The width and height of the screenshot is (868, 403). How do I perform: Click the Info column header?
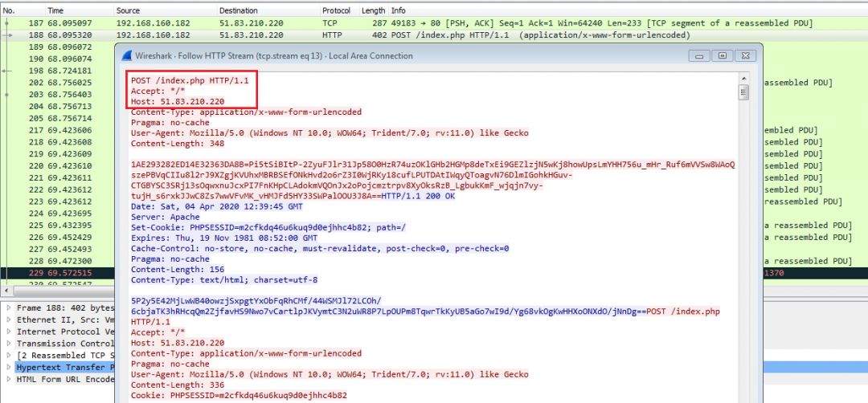(x=399, y=10)
